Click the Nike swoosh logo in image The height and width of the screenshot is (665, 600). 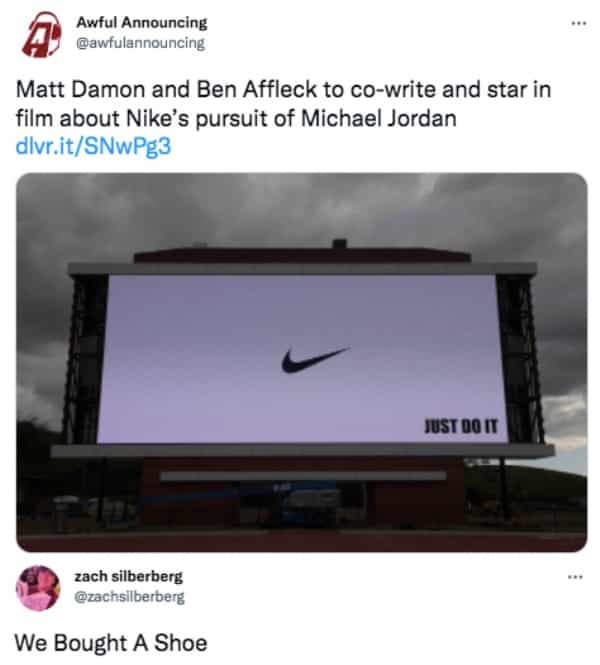[x=315, y=360]
